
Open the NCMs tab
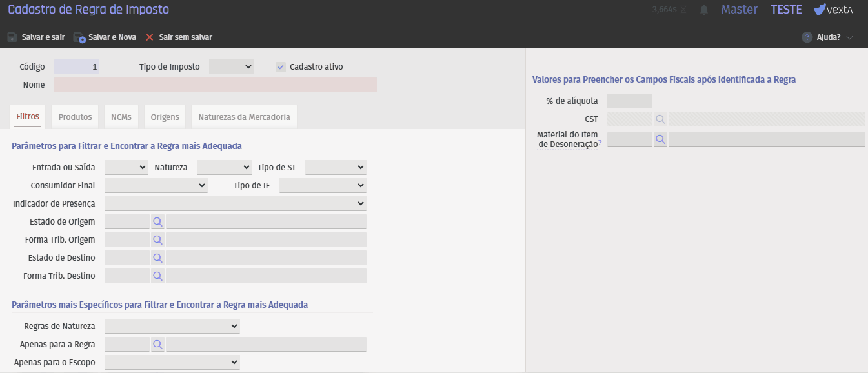click(121, 117)
